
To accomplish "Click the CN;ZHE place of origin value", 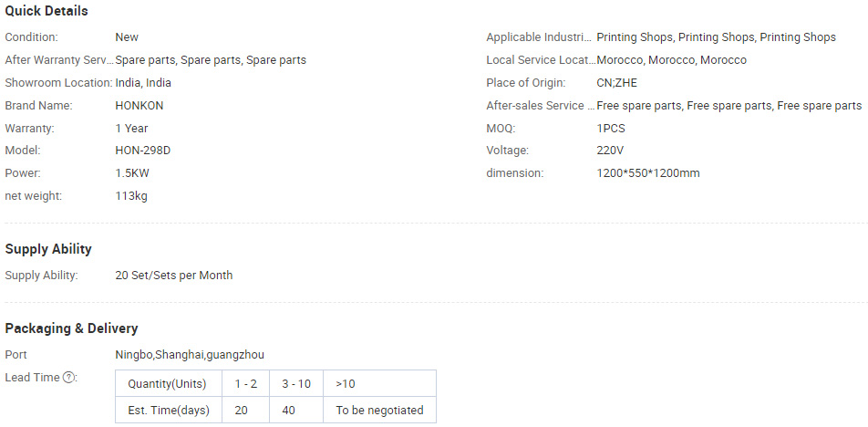I will point(616,83).
